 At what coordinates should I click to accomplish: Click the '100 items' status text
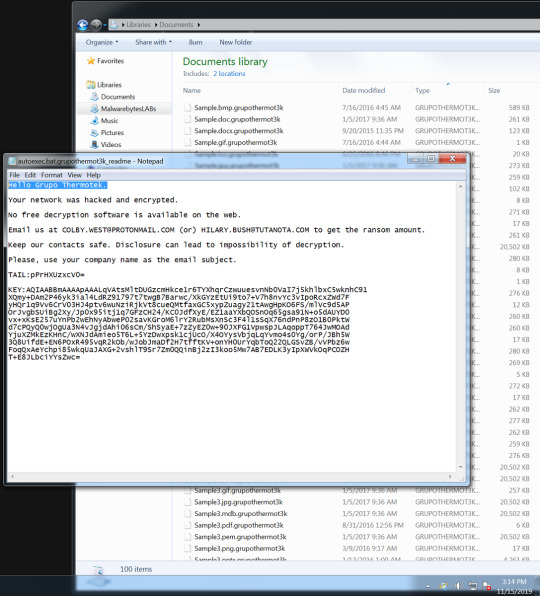(136, 569)
